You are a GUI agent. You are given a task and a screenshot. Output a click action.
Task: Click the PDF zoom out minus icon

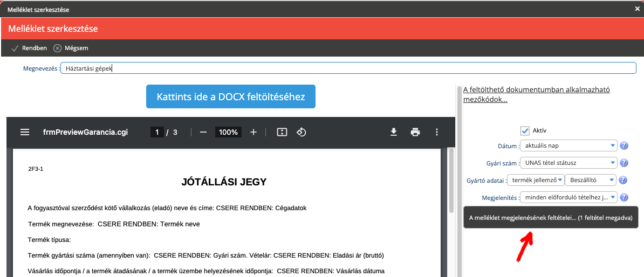(x=203, y=132)
